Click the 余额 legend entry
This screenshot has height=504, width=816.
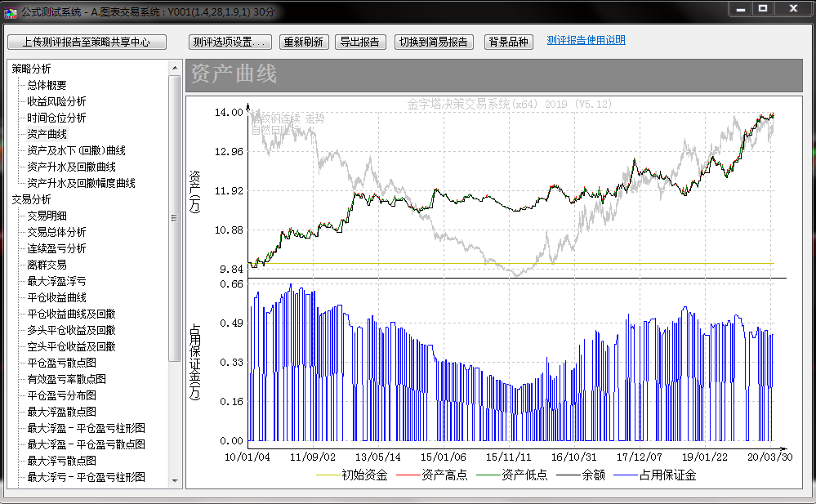pos(581,475)
